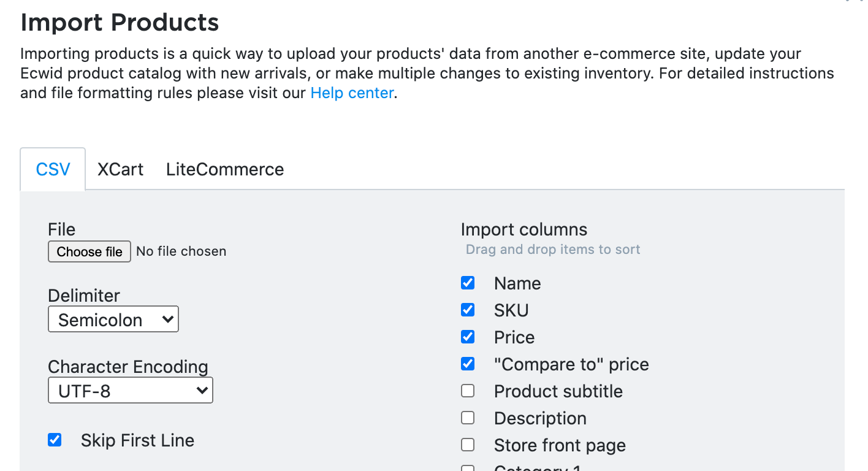Check the Category 1 import column
Screen dimensions: 868x471
[x=468, y=468]
